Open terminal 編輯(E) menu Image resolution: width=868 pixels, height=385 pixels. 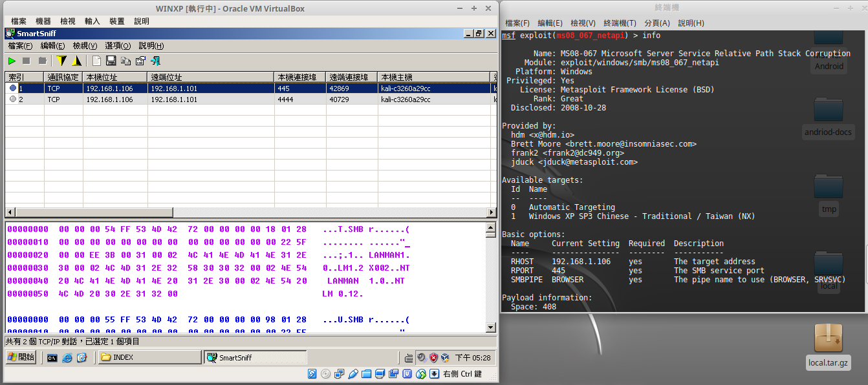click(550, 23)
